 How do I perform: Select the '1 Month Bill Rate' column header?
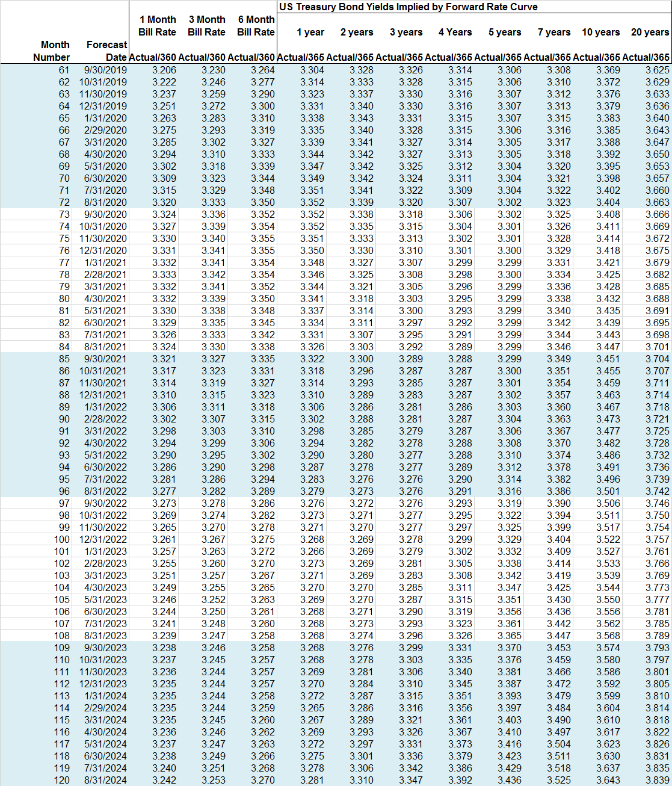tap(158, 26)
